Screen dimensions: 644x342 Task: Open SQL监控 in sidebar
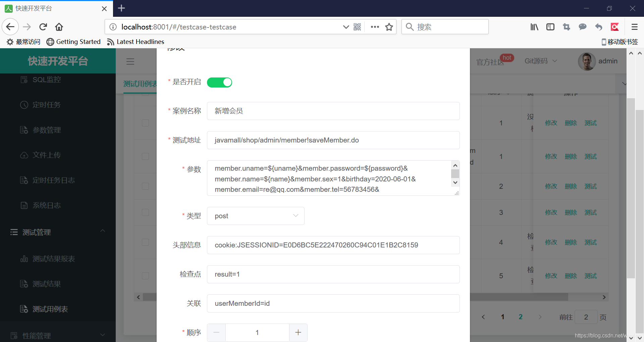[47, 79]
